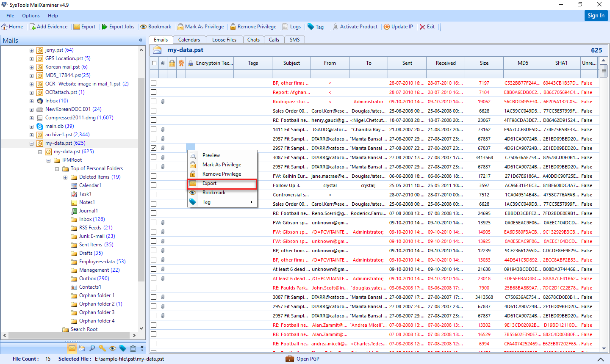Image resolution: width=610 pixels, height=364 pixels.
Task: Click Remove Privilege in the toolbar
Action: 253,27
